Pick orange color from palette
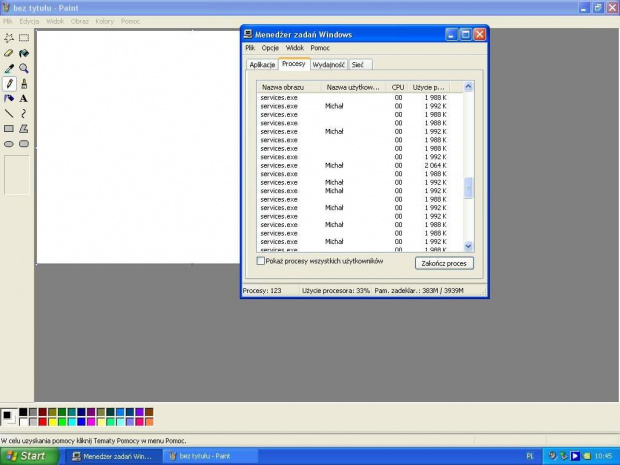Viewport: 620px width, 465px height. (149, 422)
